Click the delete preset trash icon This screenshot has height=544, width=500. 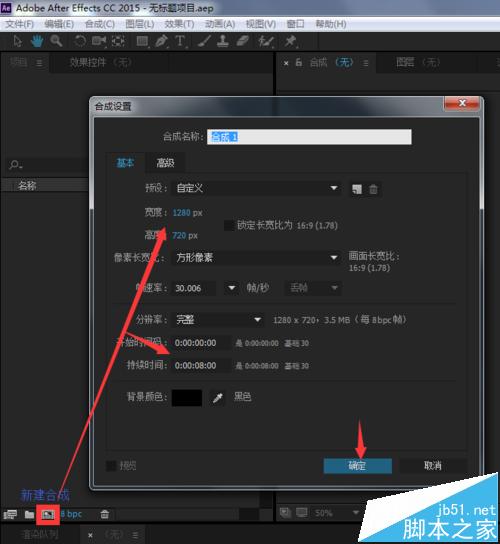pyautogui.click(x=373, y=189)
